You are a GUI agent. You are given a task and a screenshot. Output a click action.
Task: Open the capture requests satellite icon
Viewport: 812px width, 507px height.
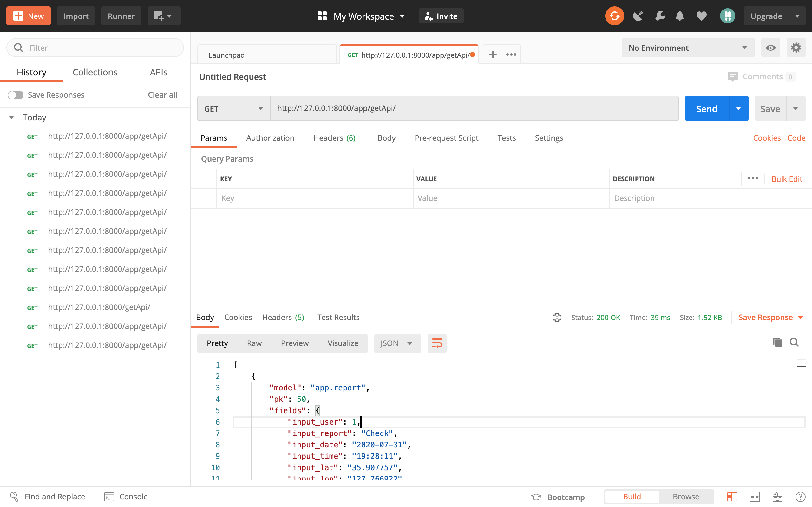638,16
